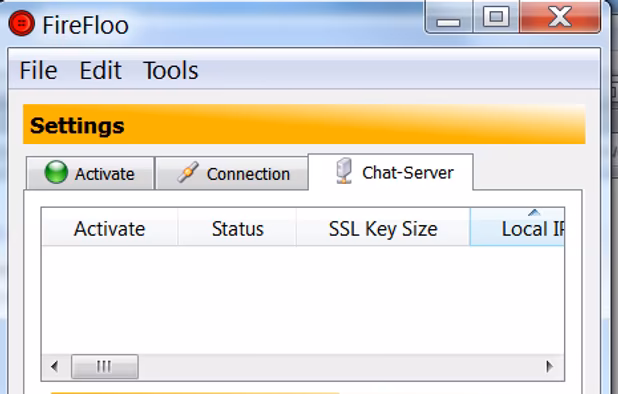The image size is (618, 394).
Task: Maximize the FireFloo window
Action: (496, 17)
